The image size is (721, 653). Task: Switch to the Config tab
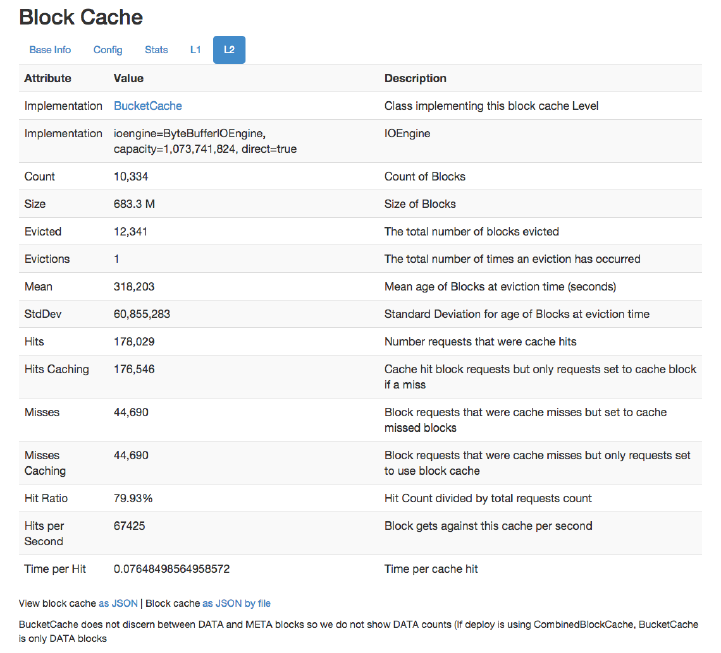108,49
